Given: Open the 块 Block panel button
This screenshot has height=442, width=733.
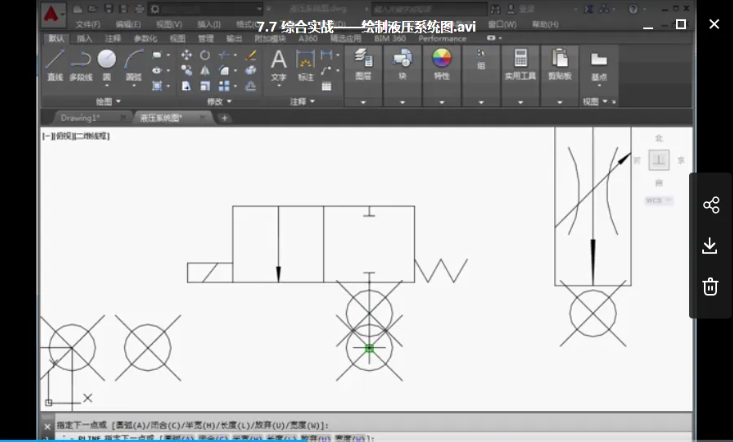Looking at the screenshot, I should 402,64.
